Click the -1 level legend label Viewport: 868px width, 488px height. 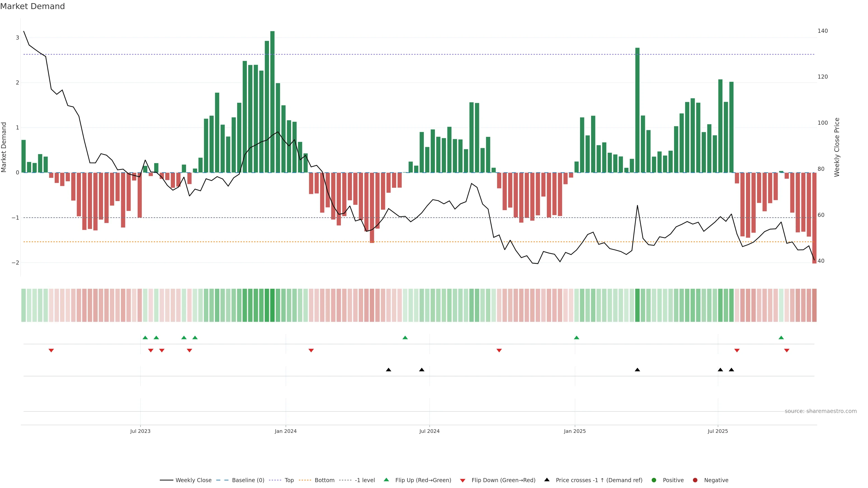[x=365, y=480]
